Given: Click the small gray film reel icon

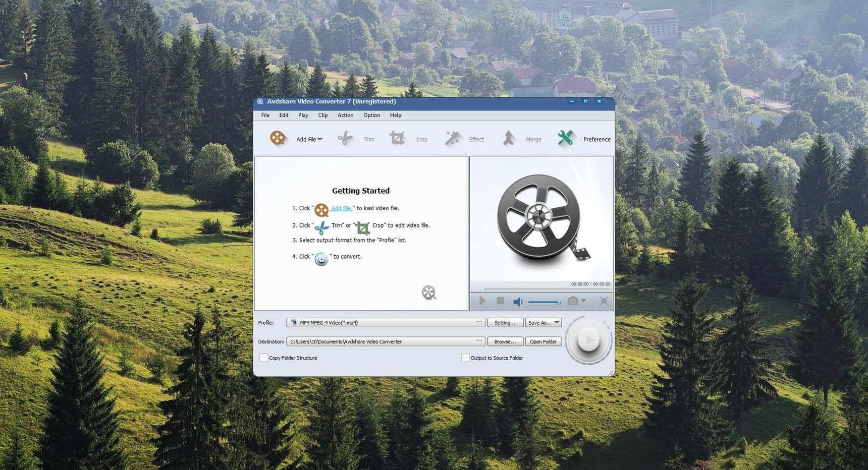Looking at the screenshot, I should [x=428, y=292].
